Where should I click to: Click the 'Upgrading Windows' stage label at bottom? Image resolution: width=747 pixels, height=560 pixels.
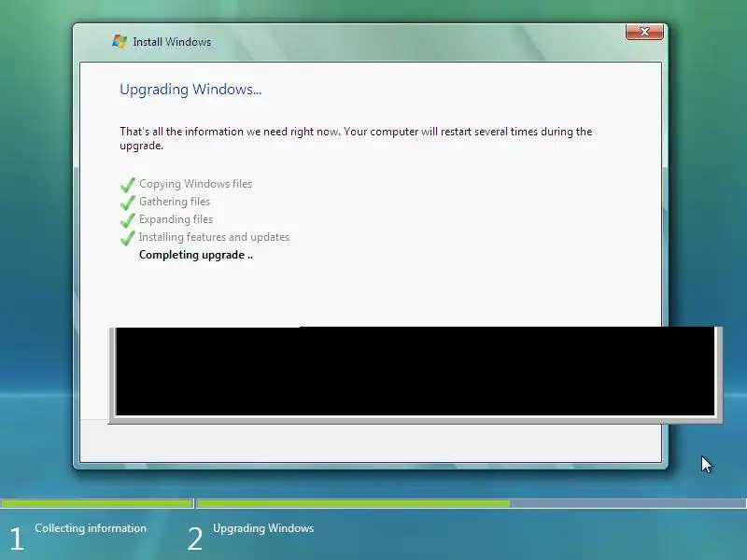[263, 528]
